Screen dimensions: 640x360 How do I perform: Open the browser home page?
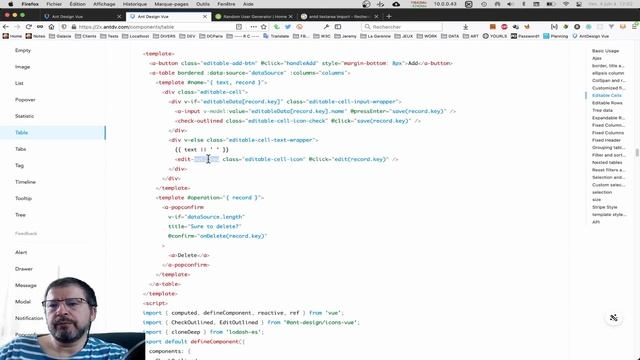[51, 27]
